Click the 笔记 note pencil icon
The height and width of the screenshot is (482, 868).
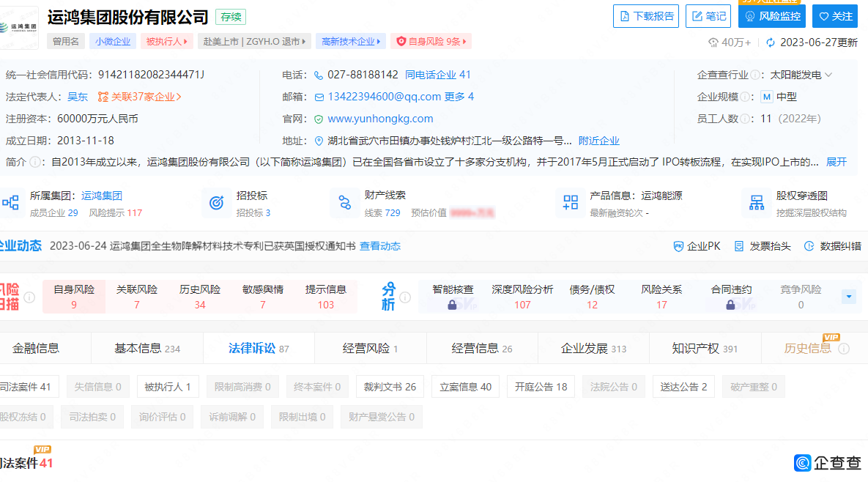point(697,17)
